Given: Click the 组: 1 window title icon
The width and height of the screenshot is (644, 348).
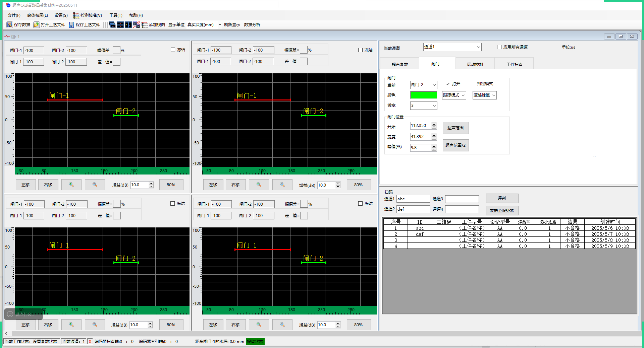Looking at the screenshot, I should pos(7,37).
